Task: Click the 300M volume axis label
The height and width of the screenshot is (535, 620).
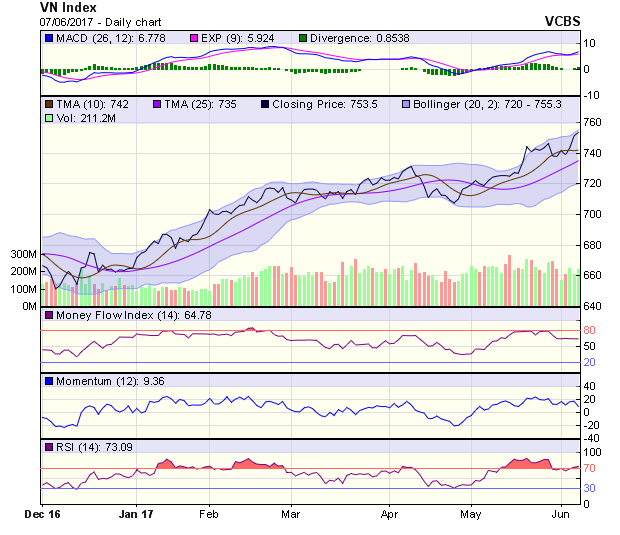Action: click(22, 255)
